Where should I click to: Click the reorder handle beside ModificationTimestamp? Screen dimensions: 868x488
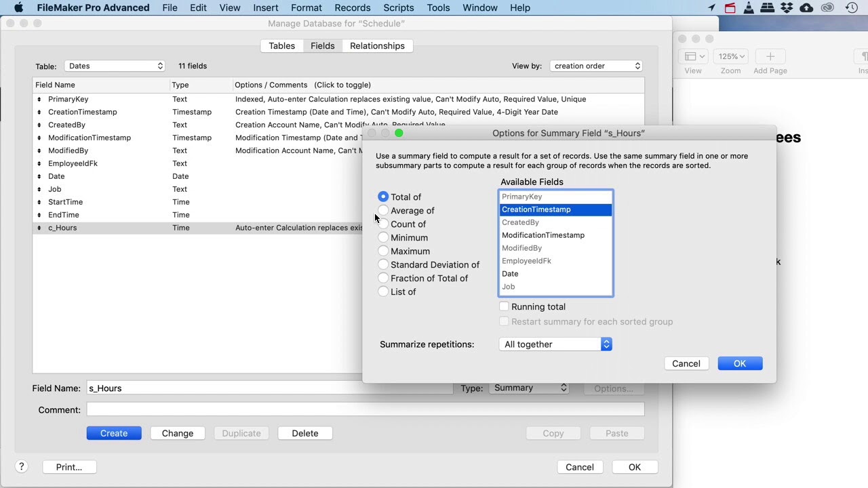39,138
